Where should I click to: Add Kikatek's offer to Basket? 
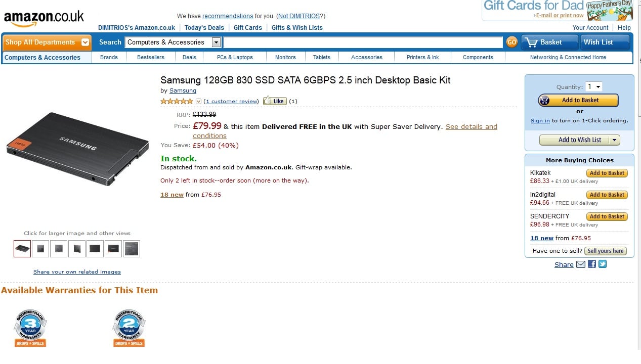click(x=607, y=173)
